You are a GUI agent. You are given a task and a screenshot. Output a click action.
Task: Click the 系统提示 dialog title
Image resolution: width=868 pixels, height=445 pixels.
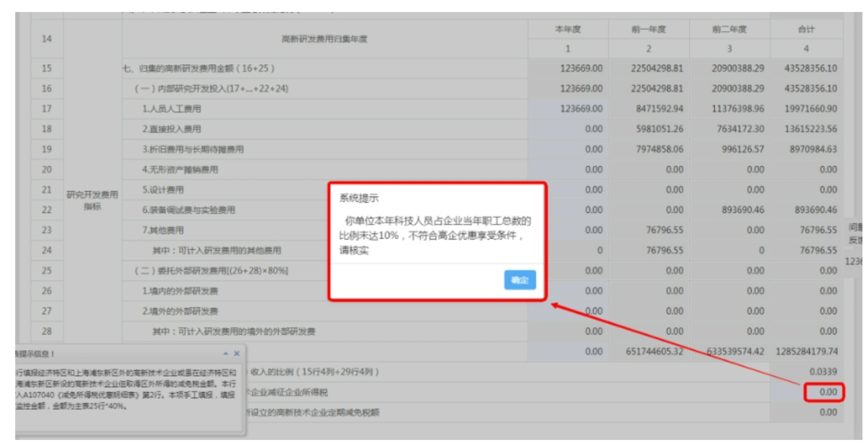tap(359, 198)
